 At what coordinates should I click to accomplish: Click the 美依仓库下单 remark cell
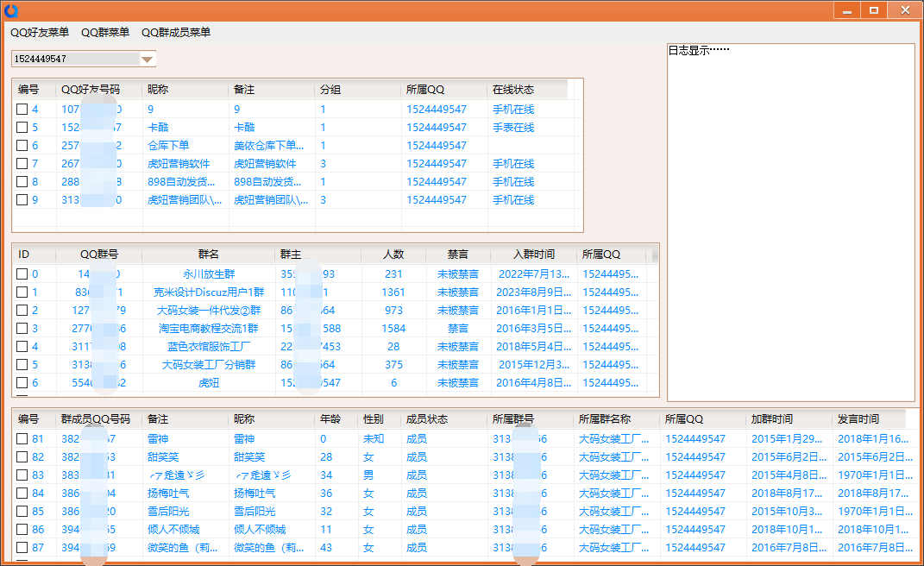[268, 146]
